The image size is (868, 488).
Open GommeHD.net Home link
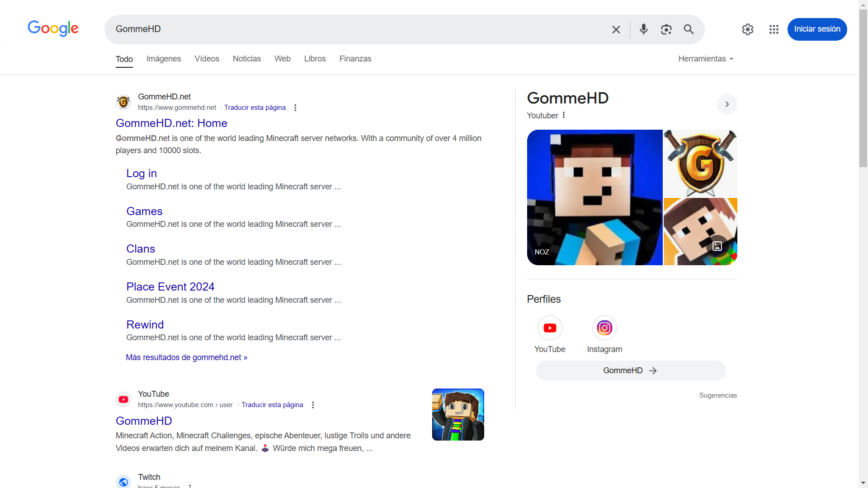pyautogui.click(x=171, y=123)
